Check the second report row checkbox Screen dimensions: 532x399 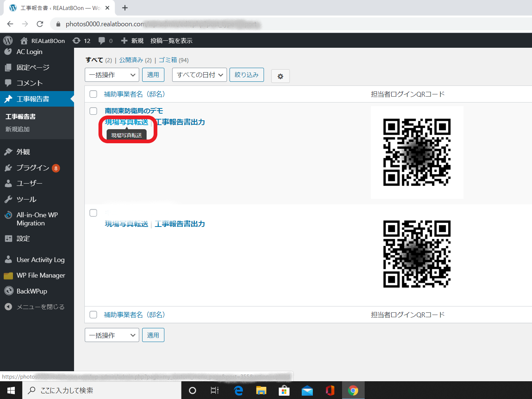point(93,213)
